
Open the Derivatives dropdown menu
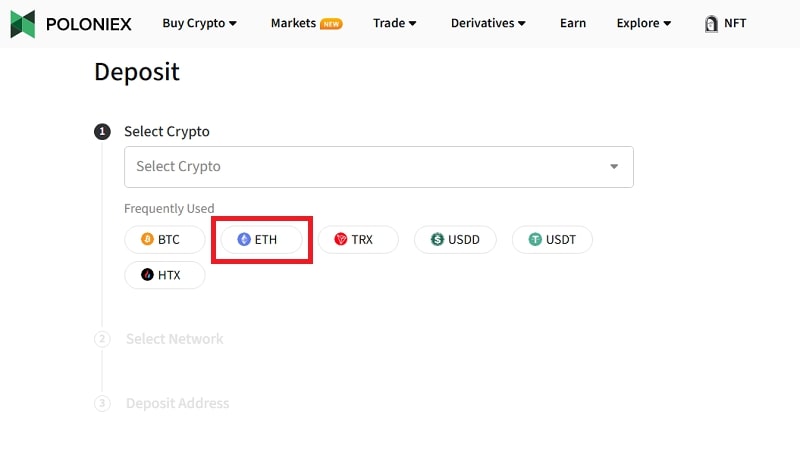488,23
